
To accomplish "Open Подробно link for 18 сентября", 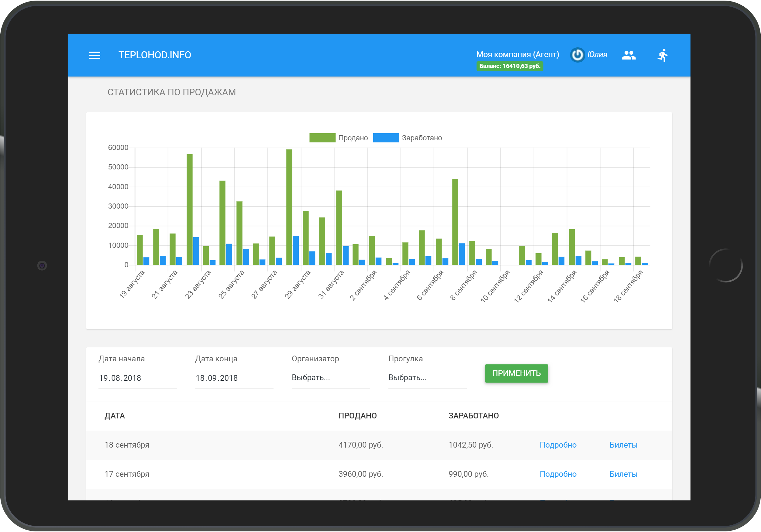I will click(558, 445).
